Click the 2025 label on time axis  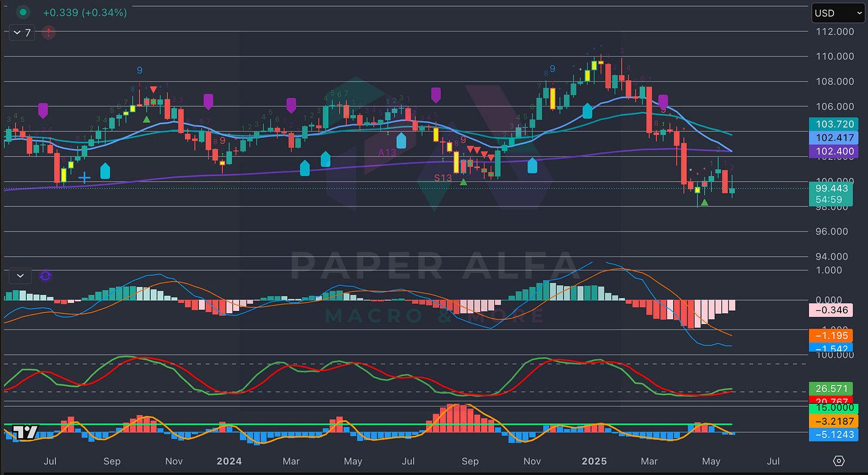(594, 461)
